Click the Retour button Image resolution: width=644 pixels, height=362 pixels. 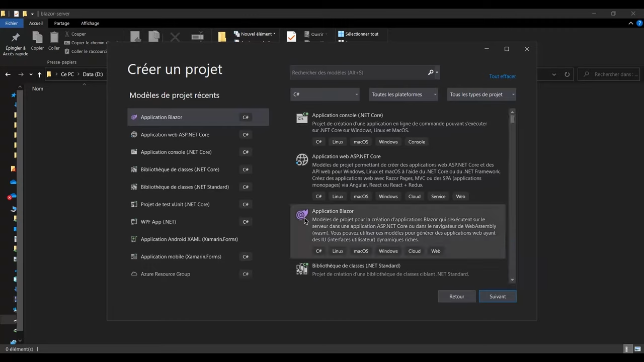[456, 296]
